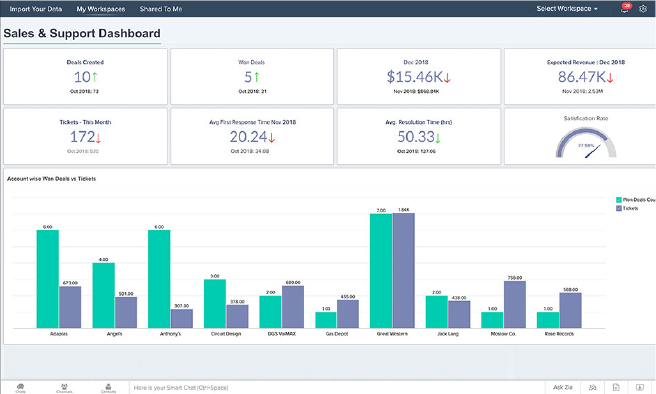Screen dimensions: 656x394
Task: Click the Ask Zia button
Action: pos(563,387)
